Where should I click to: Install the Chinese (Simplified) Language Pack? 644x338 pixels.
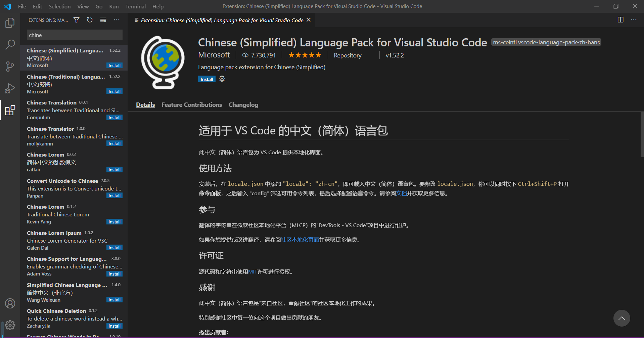(206, 79)
